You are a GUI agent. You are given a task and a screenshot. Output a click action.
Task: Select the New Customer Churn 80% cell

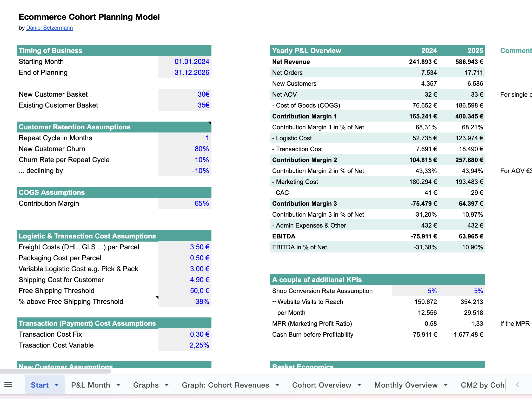[x=185, y=149]
